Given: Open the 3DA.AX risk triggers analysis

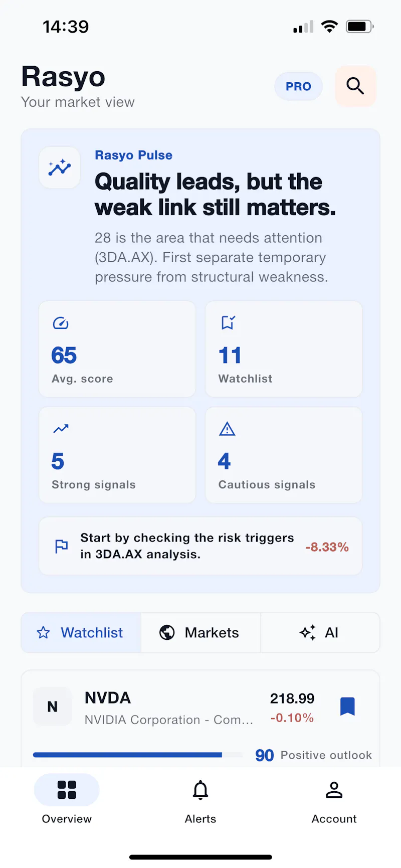Looking at the screenshot, I should pos(200,546).
